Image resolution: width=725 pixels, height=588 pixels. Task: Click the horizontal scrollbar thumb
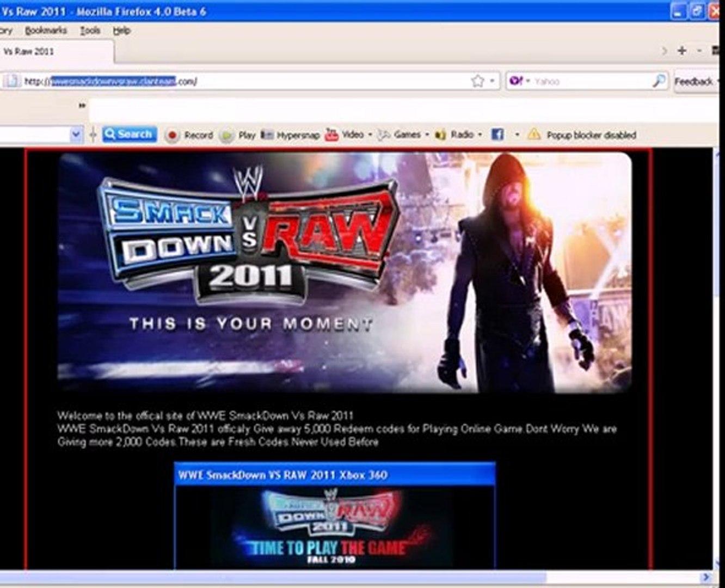coord(272,577)
